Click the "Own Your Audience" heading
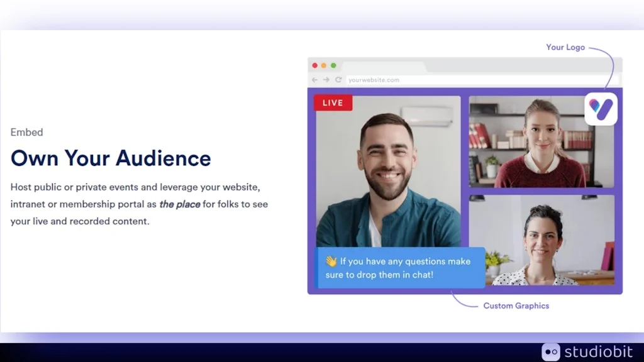 tap(111, 158)
